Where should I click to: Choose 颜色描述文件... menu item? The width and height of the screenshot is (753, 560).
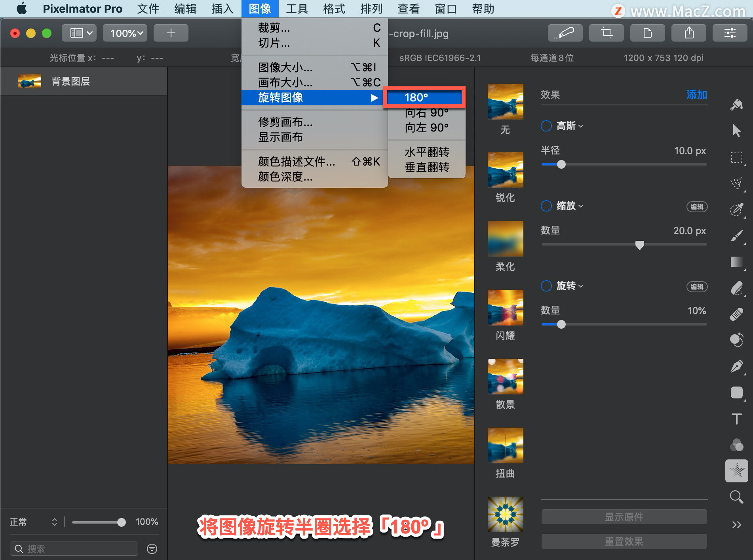click(x=314, y=162)
